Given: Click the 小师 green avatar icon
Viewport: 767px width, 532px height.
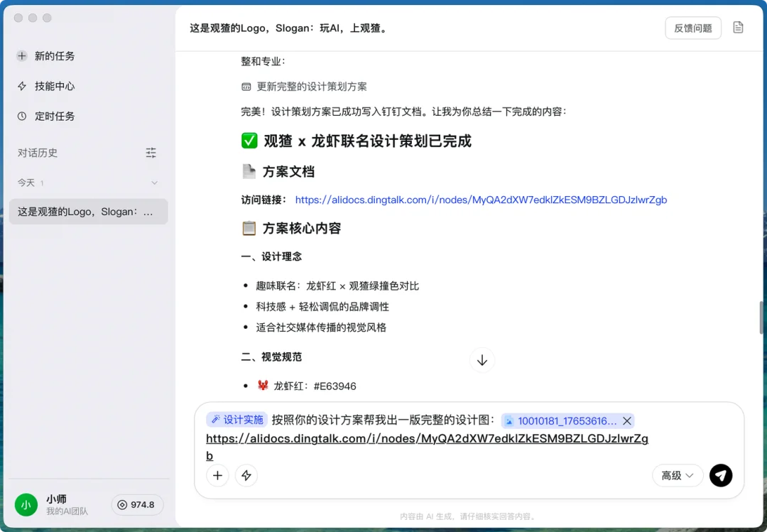Looking at the screenshot, I should pos(26,505).
